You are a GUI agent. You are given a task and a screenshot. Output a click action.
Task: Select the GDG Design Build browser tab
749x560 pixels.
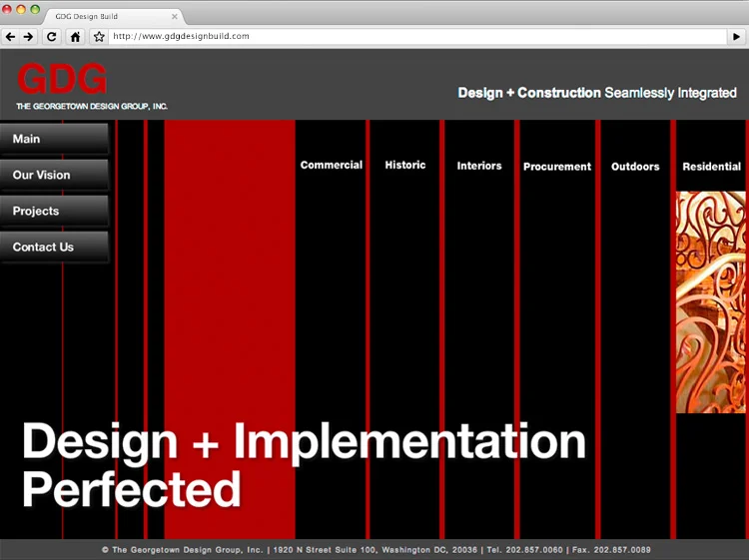click(x=113, y=16)
